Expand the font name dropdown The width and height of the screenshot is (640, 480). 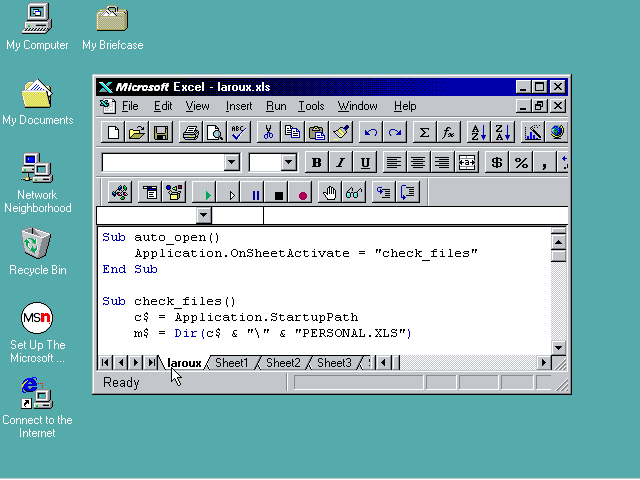(x=231, y=162)
